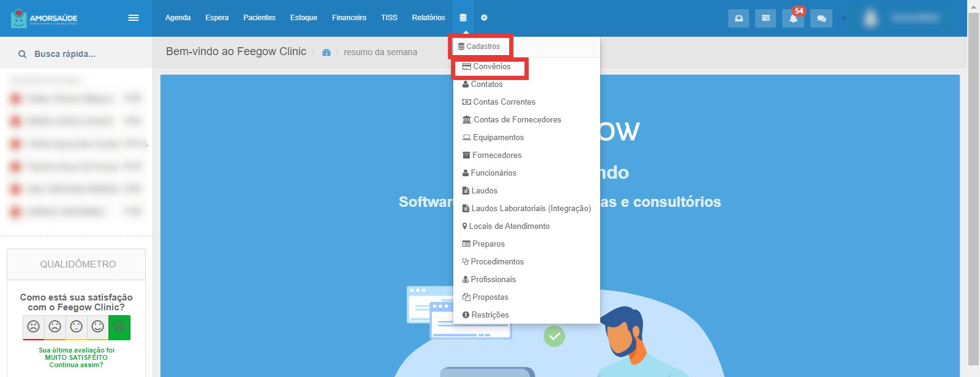Open the TISS menu
Screen dimensions: 980x377
click(x=389, y=18)
